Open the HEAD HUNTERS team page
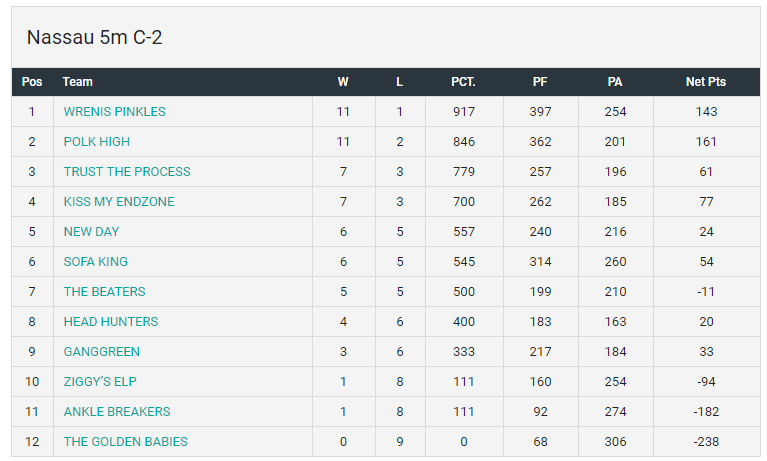This screenshot has height=461, width=767. pos(110,322)
